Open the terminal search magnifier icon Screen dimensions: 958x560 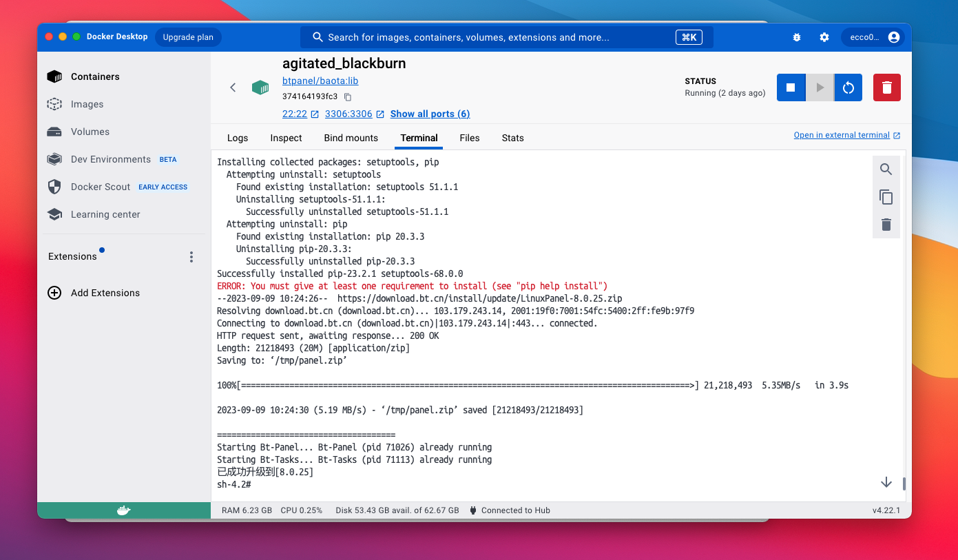pyautogui.click(x=886, y=169)
